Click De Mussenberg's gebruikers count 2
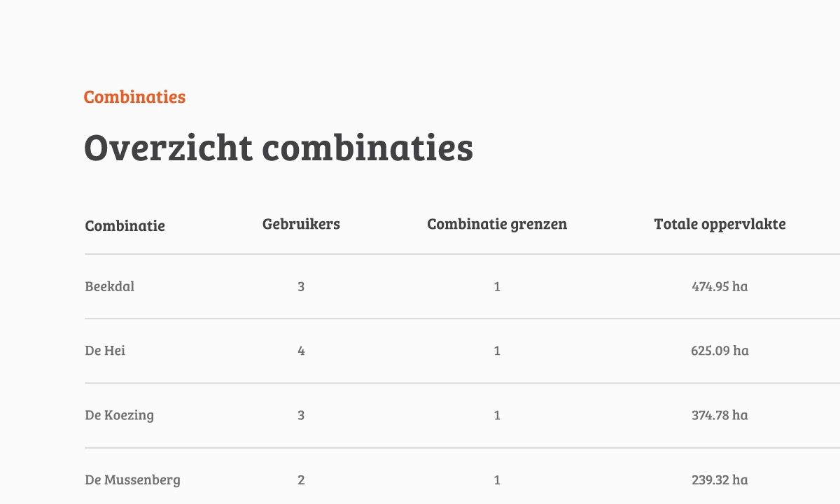Viewport: 840px width, 504px height. point(301,479)
